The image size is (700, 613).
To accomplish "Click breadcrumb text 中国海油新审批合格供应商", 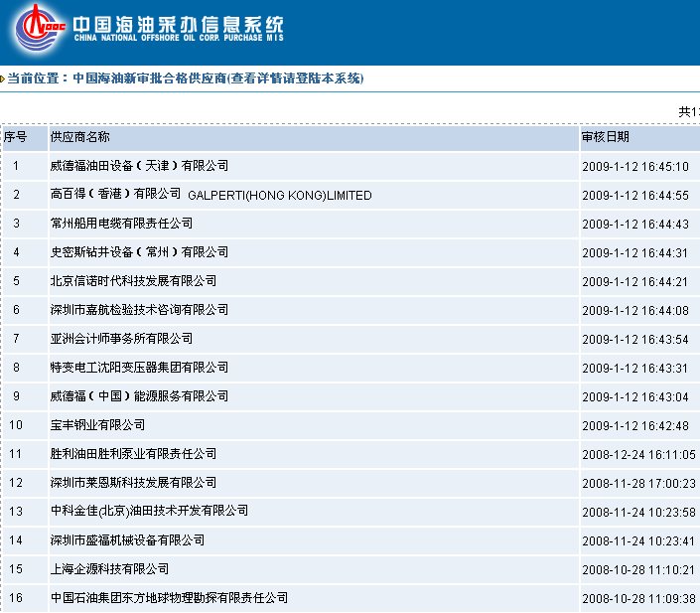I will click(x=150, y=78).
